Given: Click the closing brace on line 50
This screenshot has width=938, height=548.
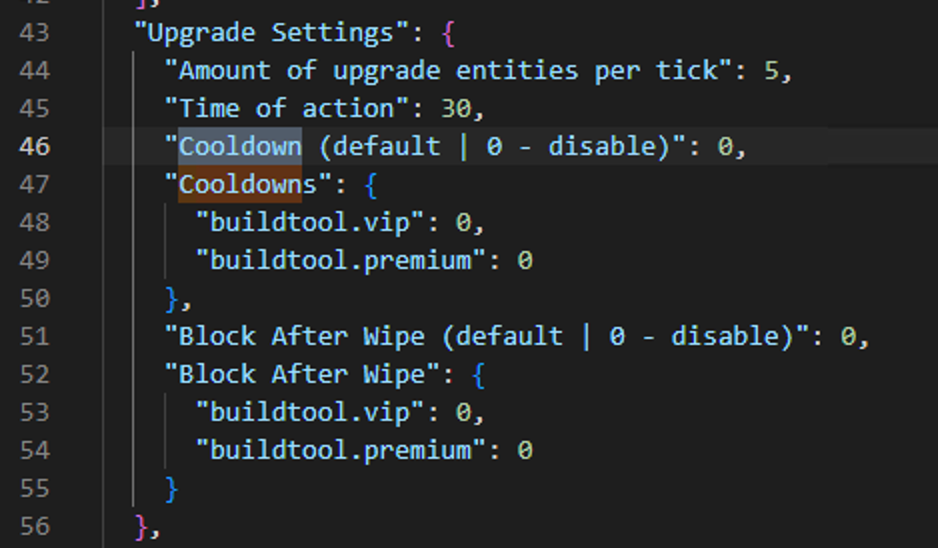Looking at the screenshot, I should pyautogui.click(x=172, y=299).
